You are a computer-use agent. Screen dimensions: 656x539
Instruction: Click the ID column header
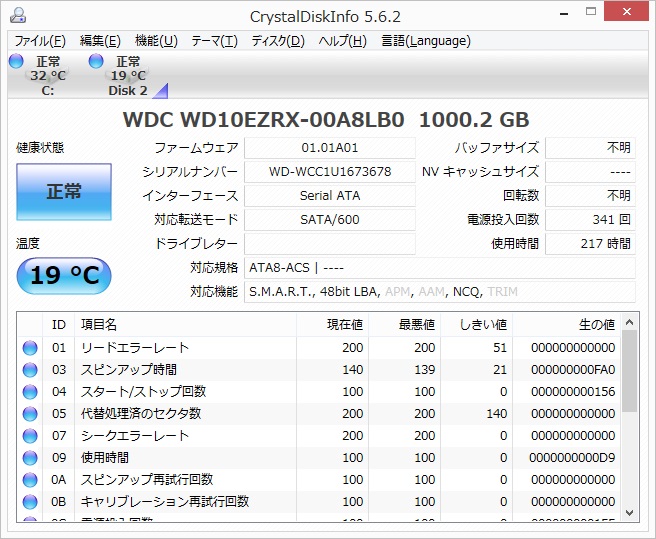point(59,325)
